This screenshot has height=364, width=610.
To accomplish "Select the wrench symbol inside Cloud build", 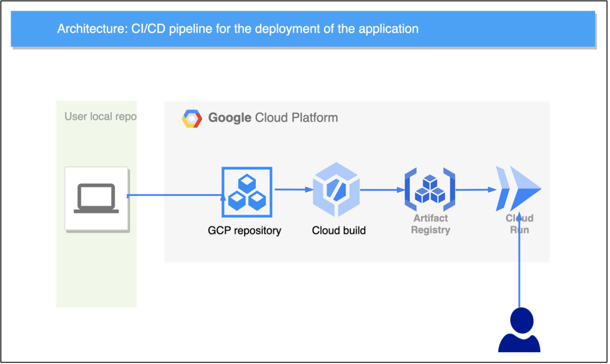I will pos(337,191).
